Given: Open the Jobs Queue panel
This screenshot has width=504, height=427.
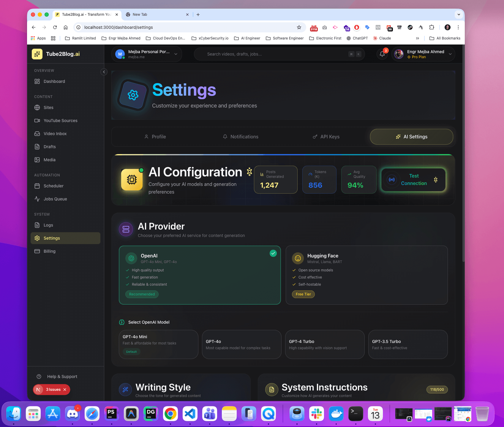Looking at the screenshot, I should pyautogui.click(x=55, y=199).
